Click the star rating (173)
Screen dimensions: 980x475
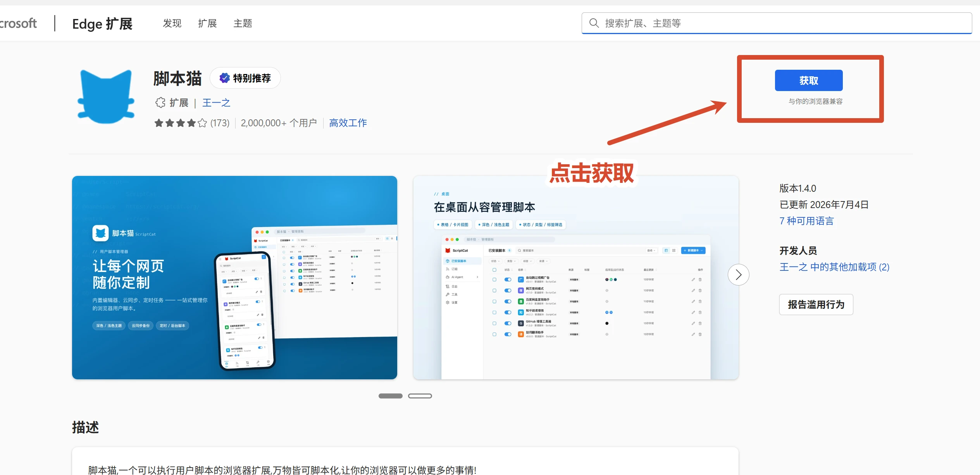(x=192, y=123)
